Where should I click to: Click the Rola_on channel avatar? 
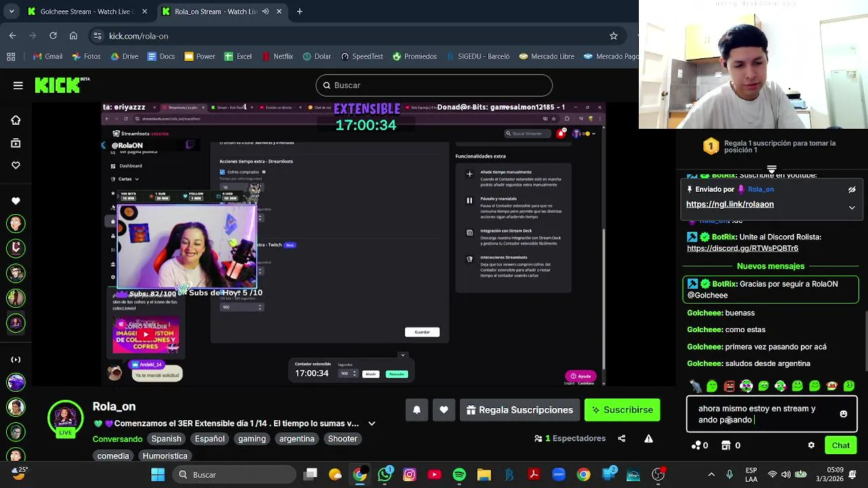[x=65, y=418]
